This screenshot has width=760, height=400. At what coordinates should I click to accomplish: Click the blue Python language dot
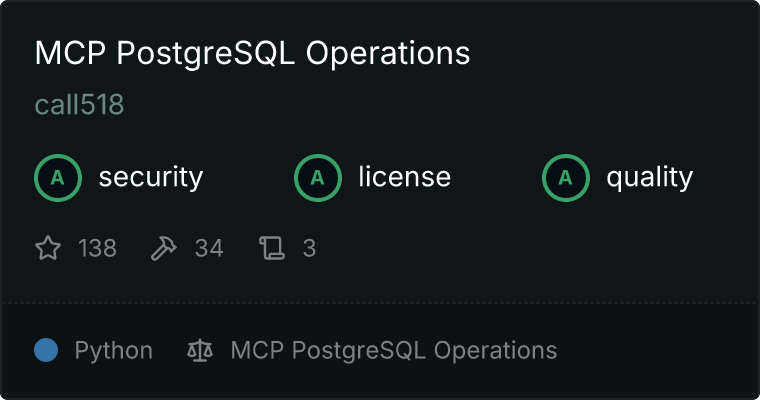click(46, 350)
